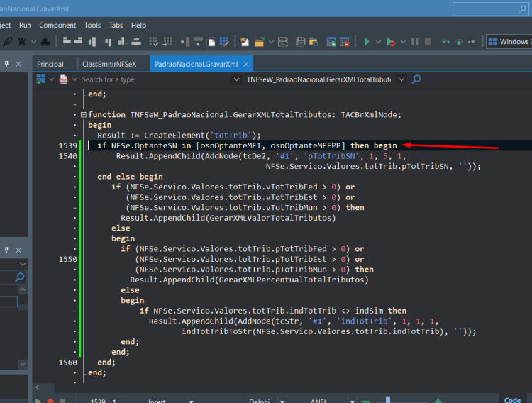Open dropdown next to GetIt cart icon
532x403 pixels.
(x=33, y=42)
